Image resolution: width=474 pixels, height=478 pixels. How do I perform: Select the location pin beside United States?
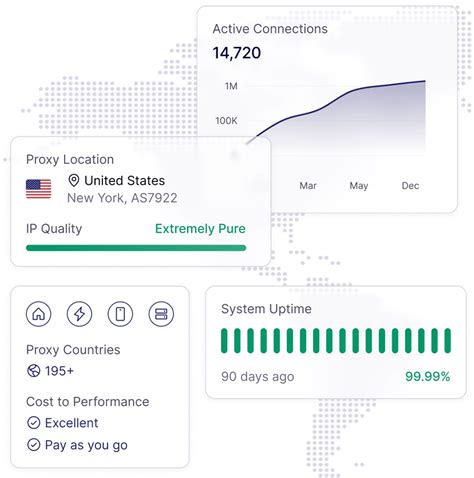coord(74,181)
